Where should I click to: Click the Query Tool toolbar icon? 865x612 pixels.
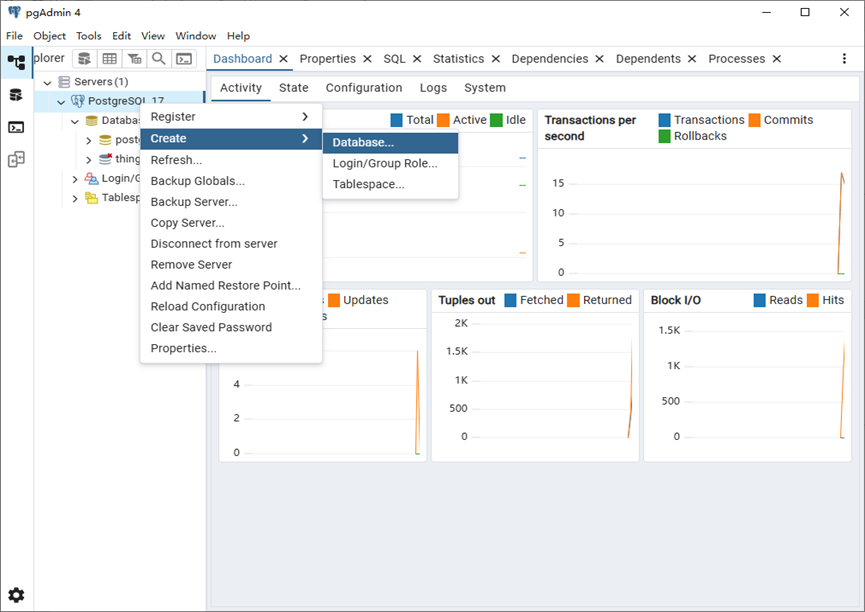pyautogui.click(x=84, y=58)
